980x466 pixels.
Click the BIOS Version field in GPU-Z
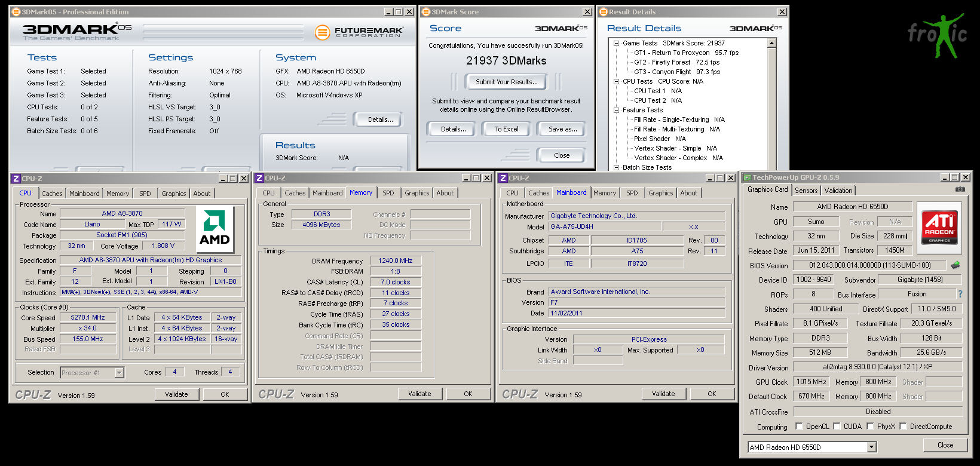(x=870, y=265)
